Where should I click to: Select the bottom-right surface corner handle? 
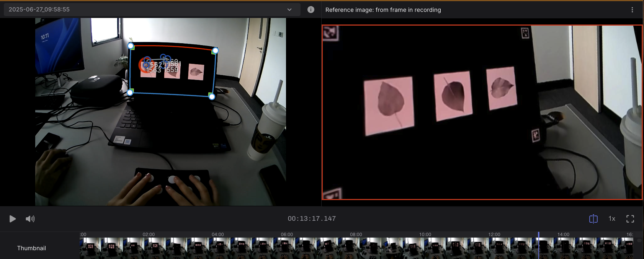coord(212,96)
